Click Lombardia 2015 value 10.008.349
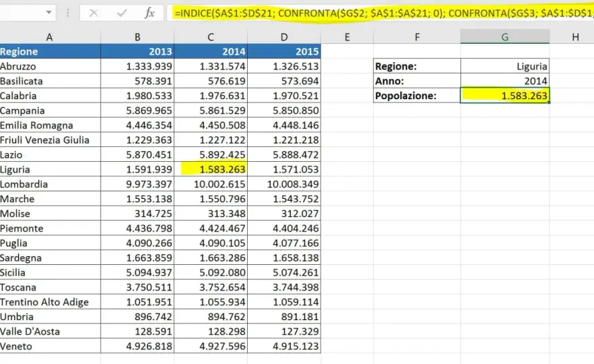Screen dimensions: 594x364 click(x=284, y=184)
